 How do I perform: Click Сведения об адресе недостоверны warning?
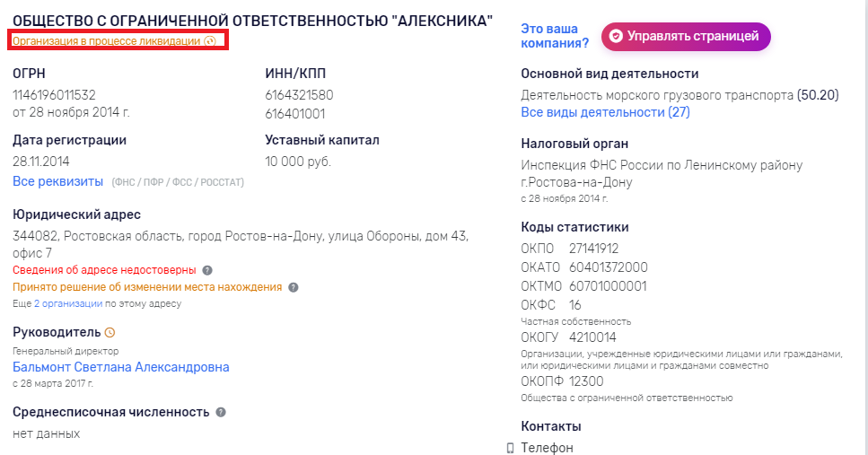point(104,270)
